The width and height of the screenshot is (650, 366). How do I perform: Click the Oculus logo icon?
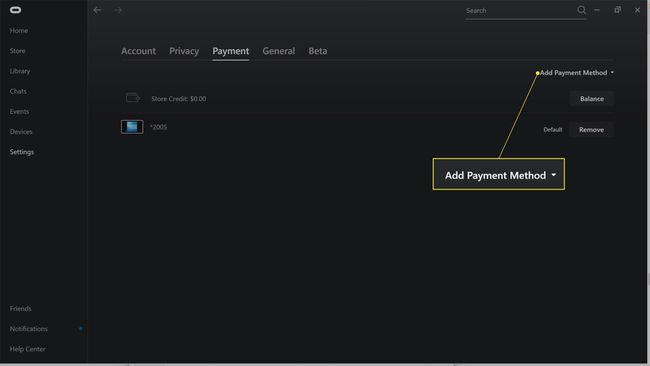[15, 10]
